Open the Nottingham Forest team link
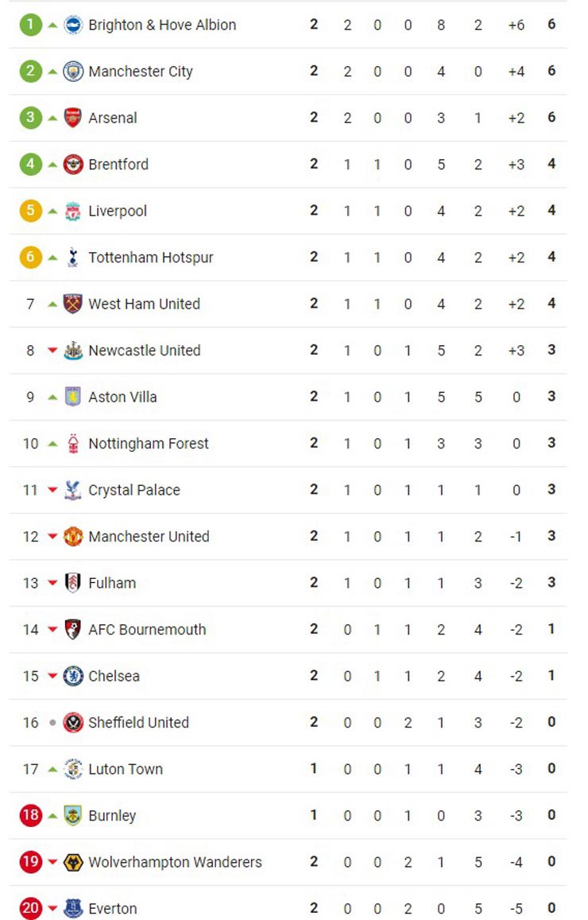Image resolution: width=588 pixels, height=920 pixels. coord(149,444)
